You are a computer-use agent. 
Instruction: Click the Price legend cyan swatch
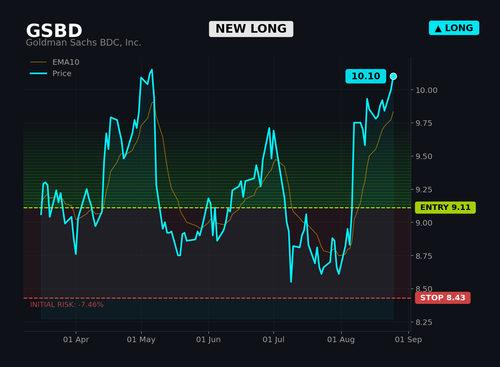[x=38, y=73]
